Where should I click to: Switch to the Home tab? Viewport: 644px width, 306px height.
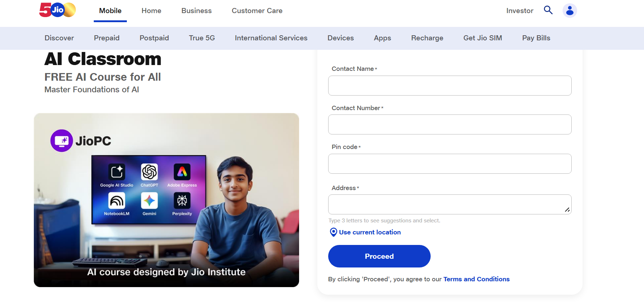pyautogui.click(x=151, y=11)
